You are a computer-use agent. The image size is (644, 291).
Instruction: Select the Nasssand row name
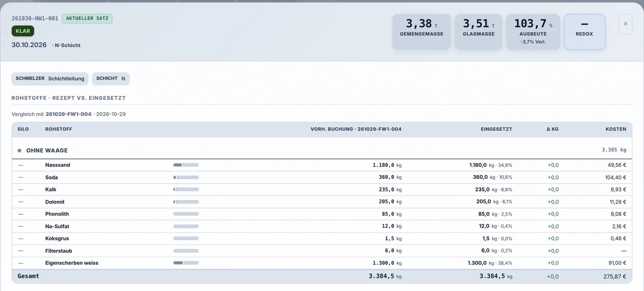pyautogui.click(x=58, y=165)
